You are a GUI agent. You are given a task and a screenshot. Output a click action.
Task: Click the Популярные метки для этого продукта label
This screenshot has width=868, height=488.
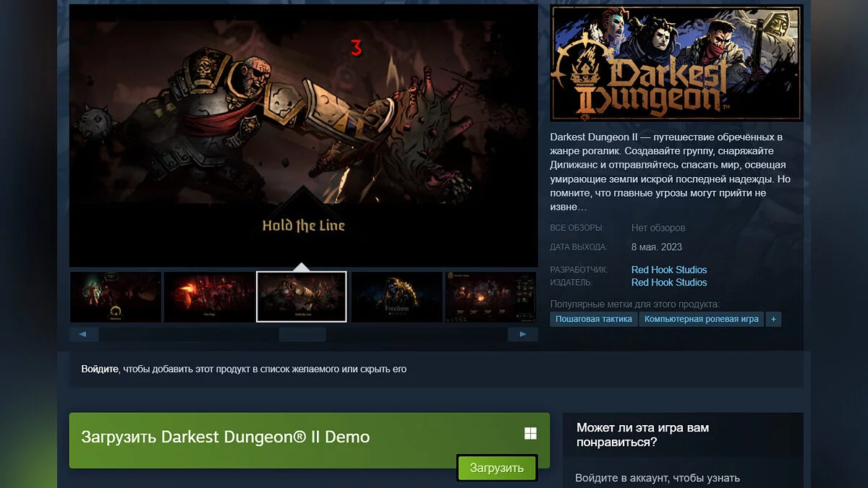coord(635,304)
